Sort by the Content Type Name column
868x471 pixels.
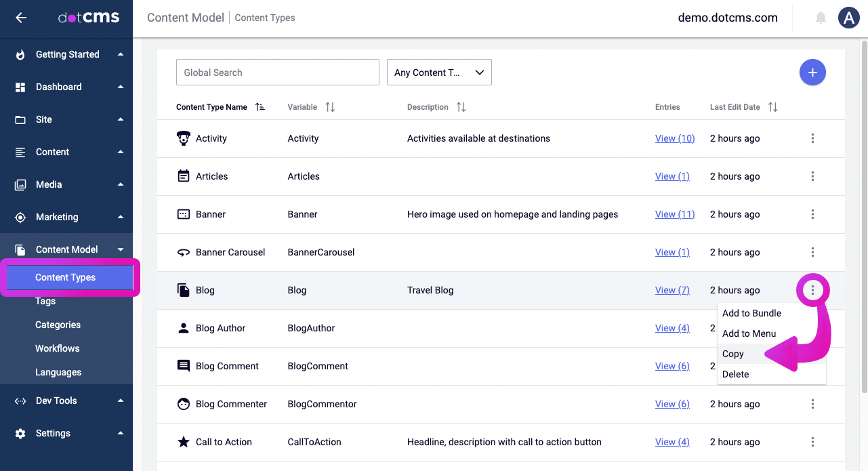click(260, 107)
